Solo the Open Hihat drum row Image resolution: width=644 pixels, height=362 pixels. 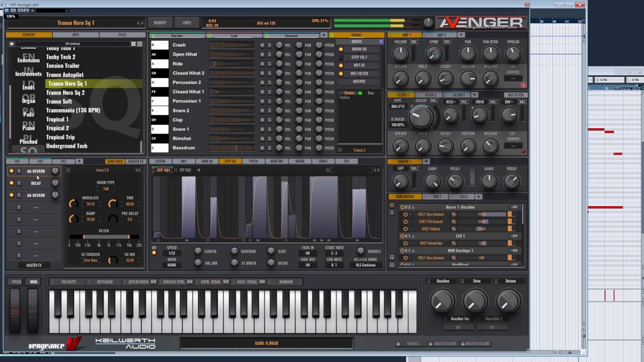(269, 54)
